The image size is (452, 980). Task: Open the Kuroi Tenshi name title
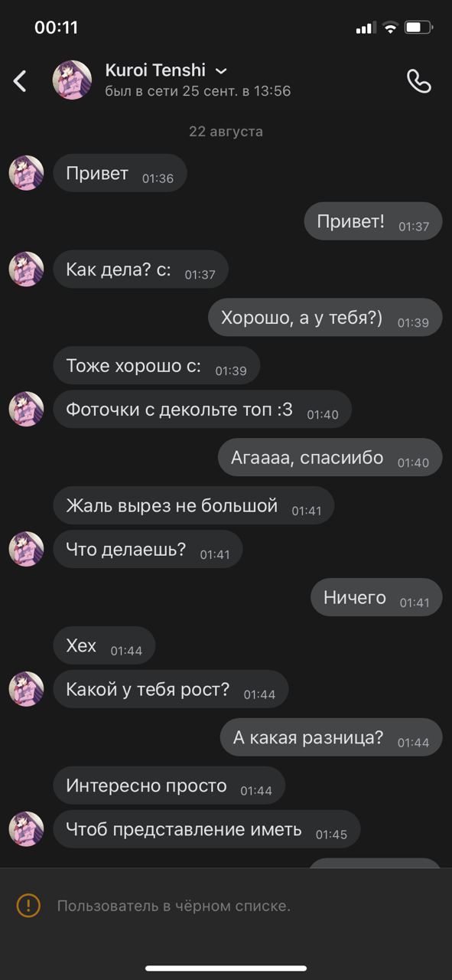(x=155, y=70)
